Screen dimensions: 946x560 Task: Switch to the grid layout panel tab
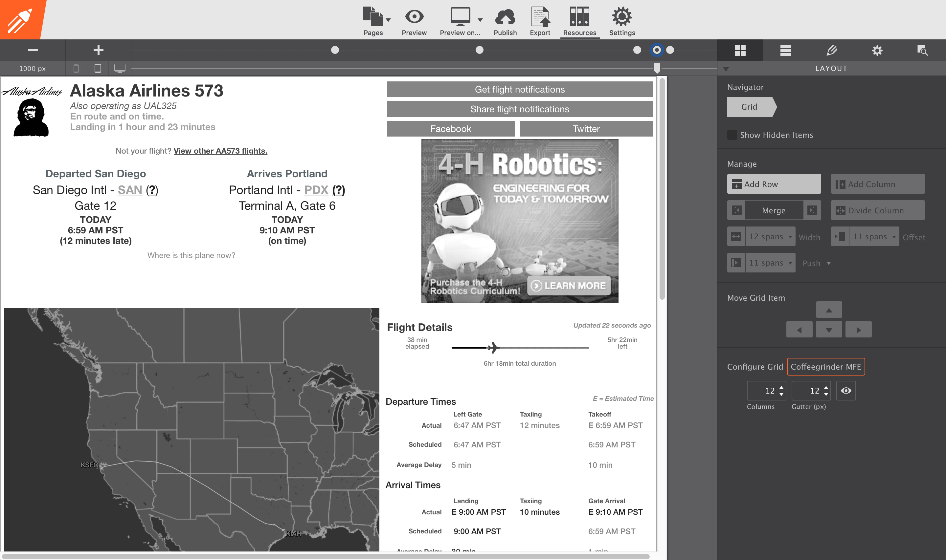pyautogui.click(x=740, y=50)
